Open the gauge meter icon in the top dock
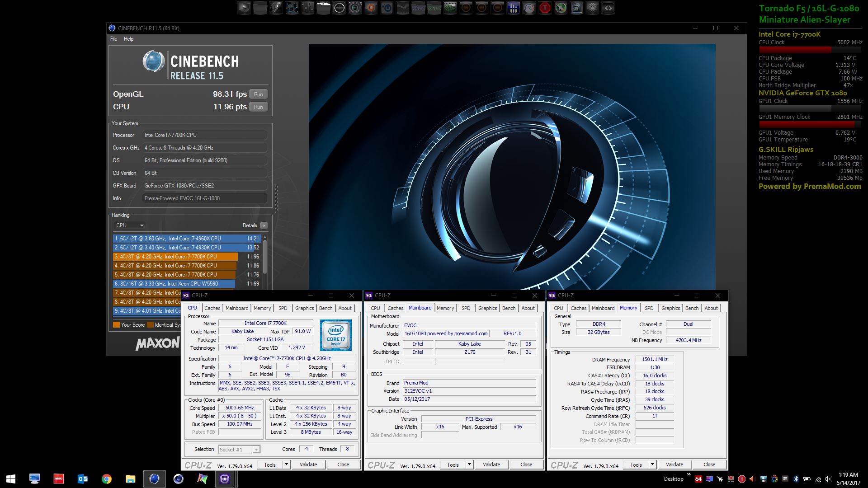Image resolution: width=868 pixels, height=488 pixels. [x=529, y=8]
